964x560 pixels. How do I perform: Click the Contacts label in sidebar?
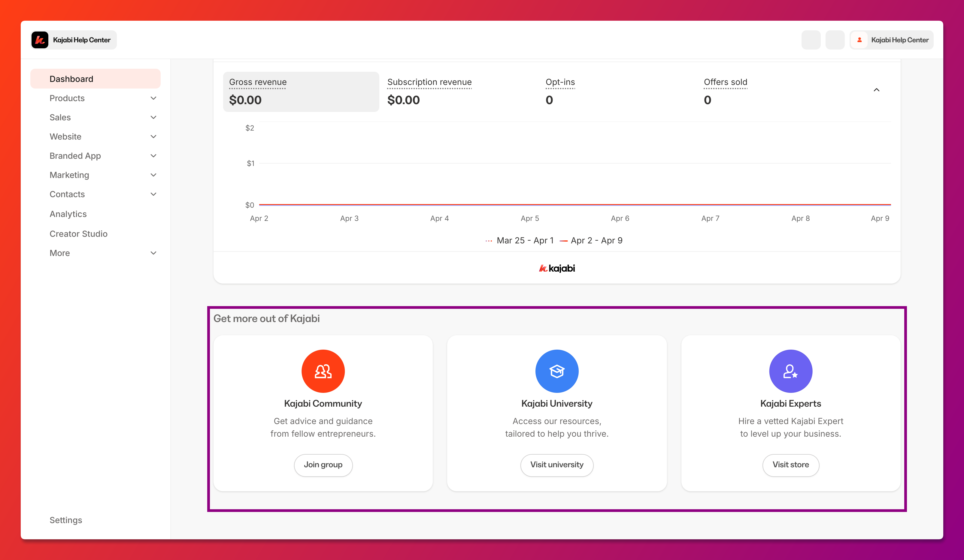point(67,194)
